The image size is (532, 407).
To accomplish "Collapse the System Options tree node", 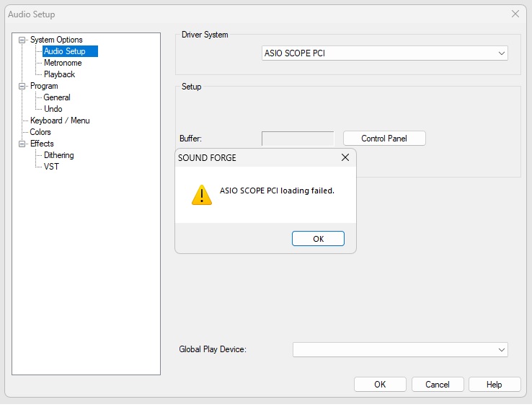I will (22, 40).
